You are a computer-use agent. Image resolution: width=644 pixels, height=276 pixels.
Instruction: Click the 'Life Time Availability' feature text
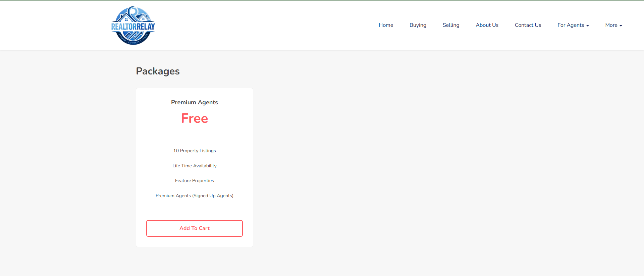coord(195,166)
